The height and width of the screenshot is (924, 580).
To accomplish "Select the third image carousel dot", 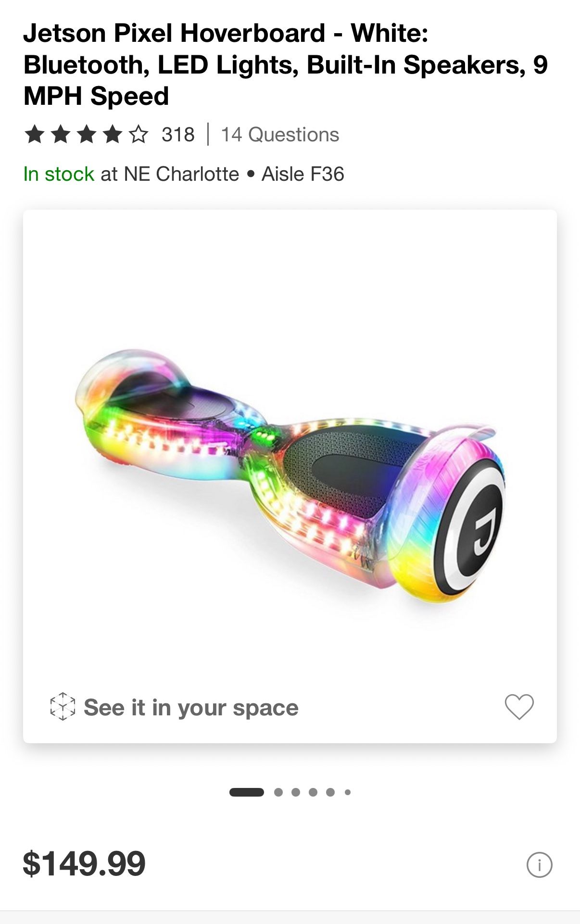I will tap(296, 792).
